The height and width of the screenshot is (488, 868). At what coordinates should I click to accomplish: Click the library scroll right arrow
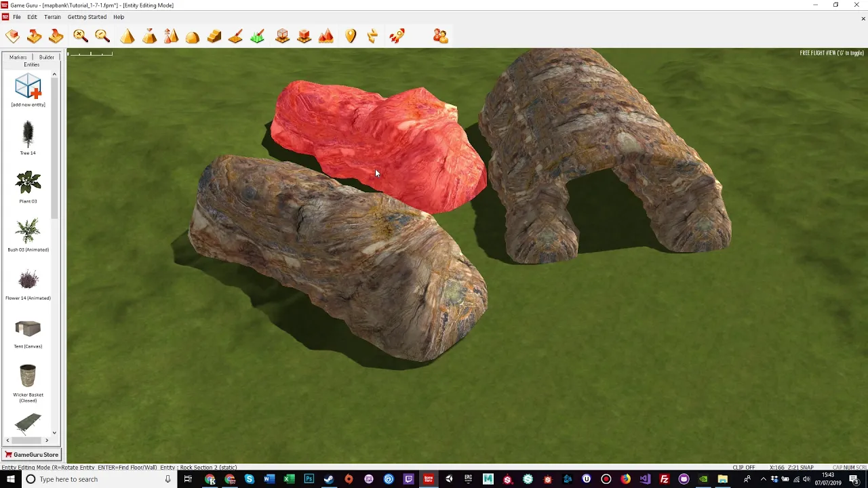click(47, 440)
